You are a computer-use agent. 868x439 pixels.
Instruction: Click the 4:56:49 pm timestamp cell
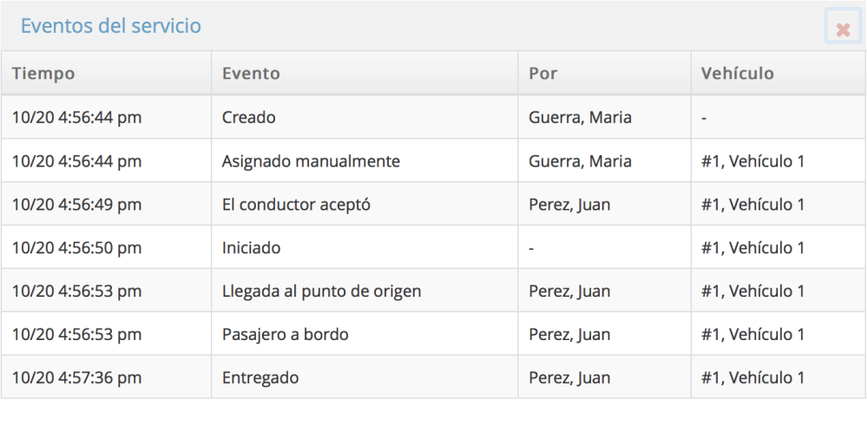click(76, 205)
